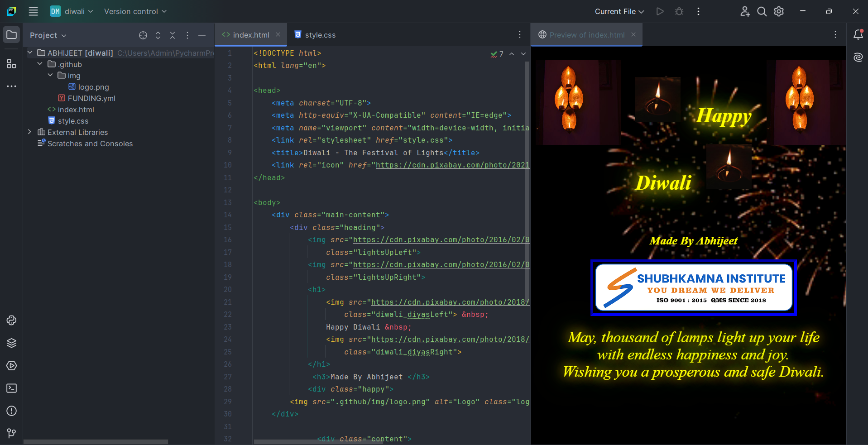Open the diwali project dropdown

point(72,11)
